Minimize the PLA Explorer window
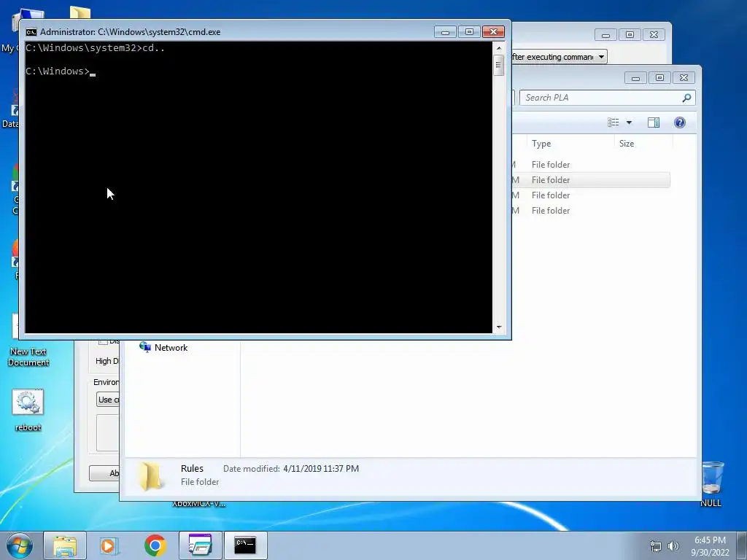Image resolution: width=747 pixels, height=560 pixels. coord(635,77)
